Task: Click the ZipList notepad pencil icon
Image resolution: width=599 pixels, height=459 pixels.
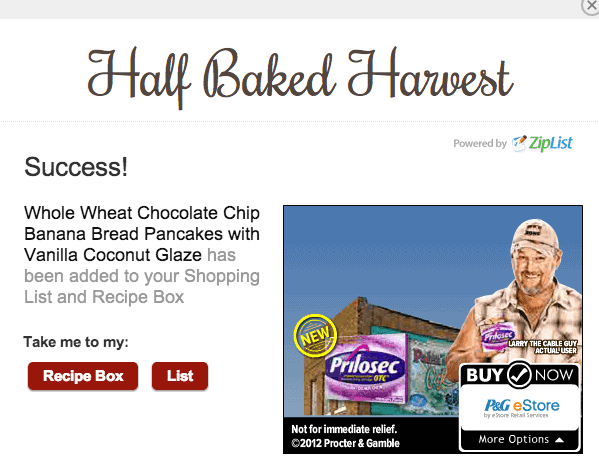Action: (x=519, y=144)
